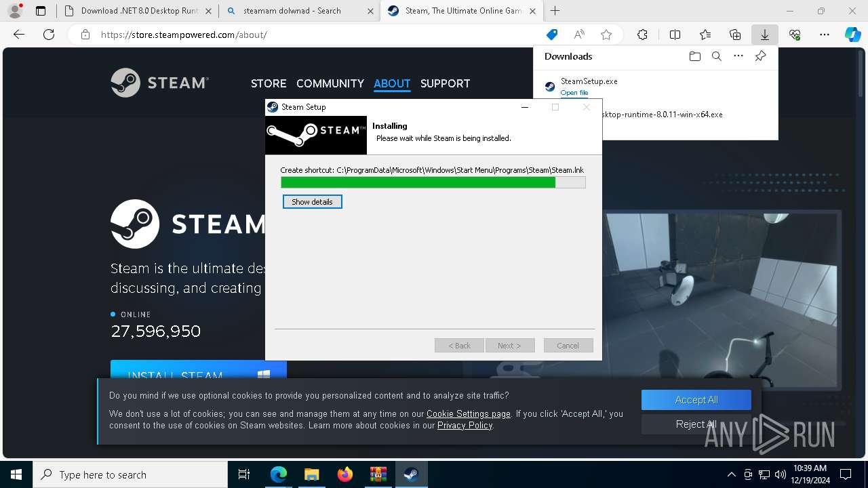Viewport: 868px width, 488px height.
Task: Select the desktop-runtime-8.0.11-win-x64.exe download
Action: (662, 115)
